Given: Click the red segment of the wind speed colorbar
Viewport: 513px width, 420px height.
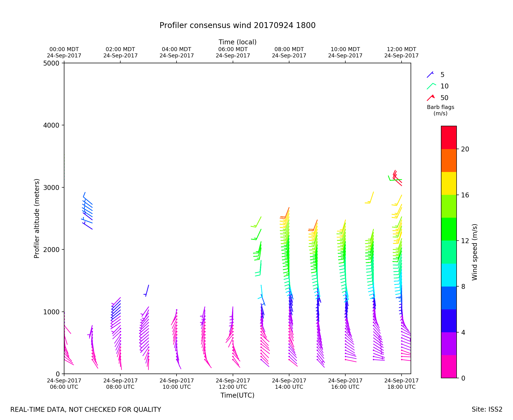Looking at the screenshot, I should click(449, 137).
